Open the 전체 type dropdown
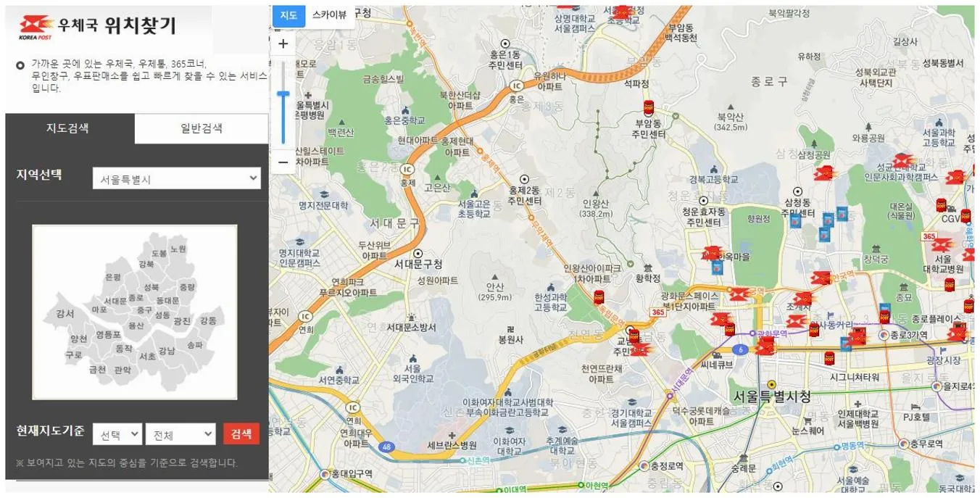Viewport: 980px width, 498px height. 180,434
